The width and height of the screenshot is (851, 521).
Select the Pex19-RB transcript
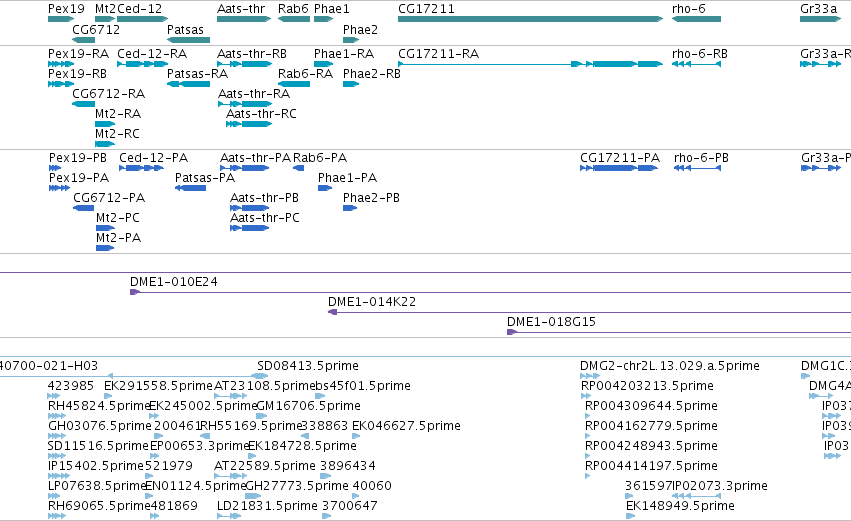tap(61, 84)
